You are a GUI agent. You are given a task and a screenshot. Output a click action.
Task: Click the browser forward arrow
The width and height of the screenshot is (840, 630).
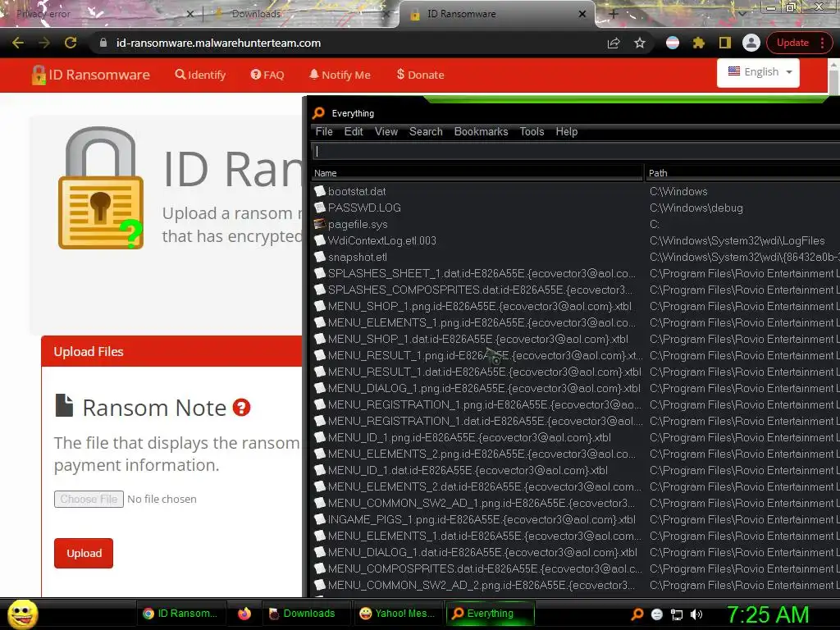44,43
